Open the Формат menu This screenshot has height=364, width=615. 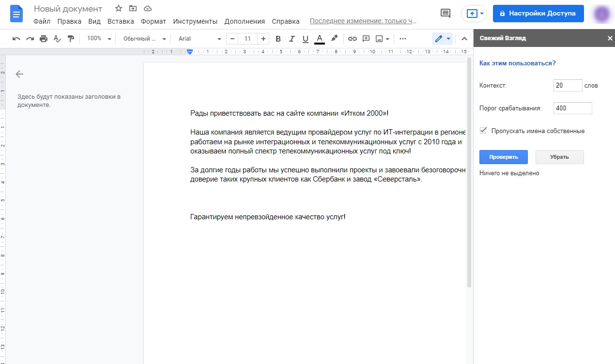click(x=154, y=21)
